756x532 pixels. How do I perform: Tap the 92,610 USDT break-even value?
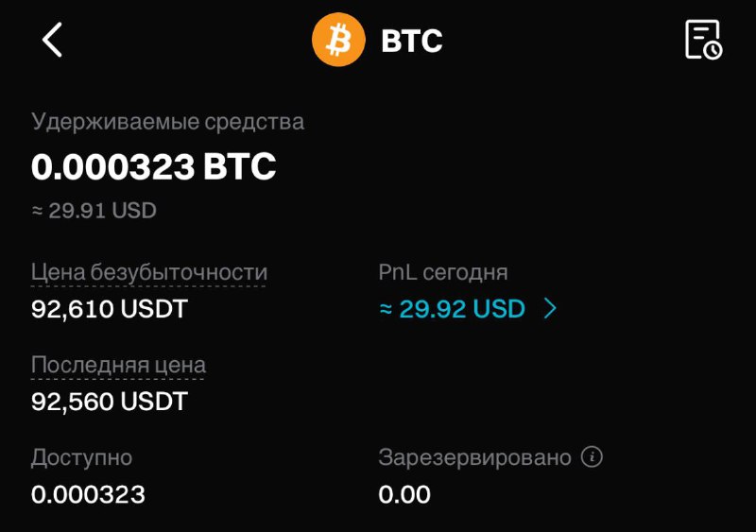109,309
